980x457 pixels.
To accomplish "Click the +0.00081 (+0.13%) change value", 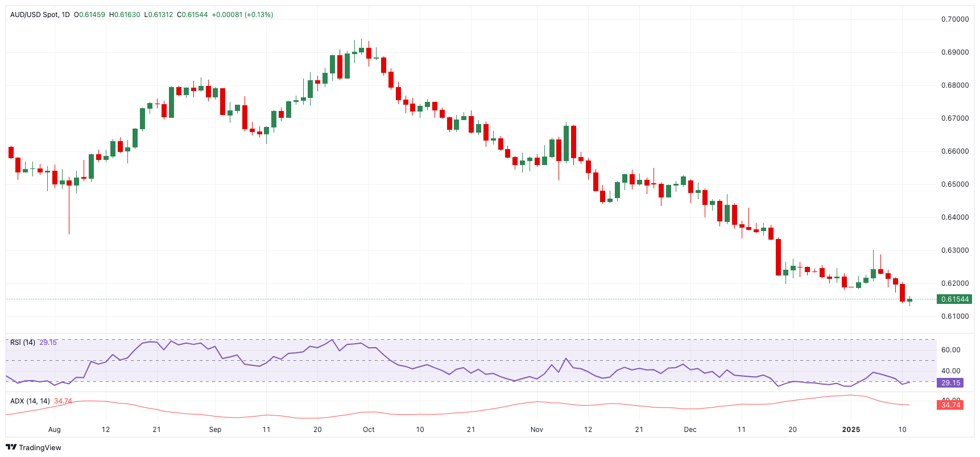I will pos(242,15).
